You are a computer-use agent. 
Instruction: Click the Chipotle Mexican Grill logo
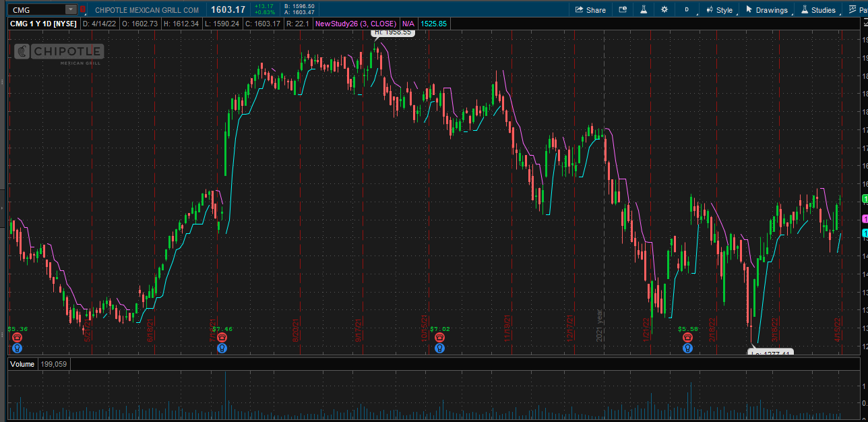tap(59, 53)
